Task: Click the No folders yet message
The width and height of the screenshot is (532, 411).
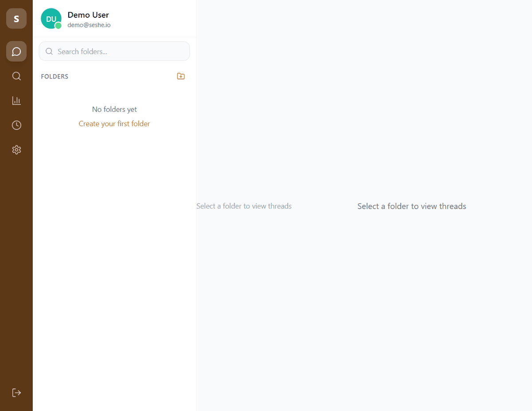Action: pos(114,109)
